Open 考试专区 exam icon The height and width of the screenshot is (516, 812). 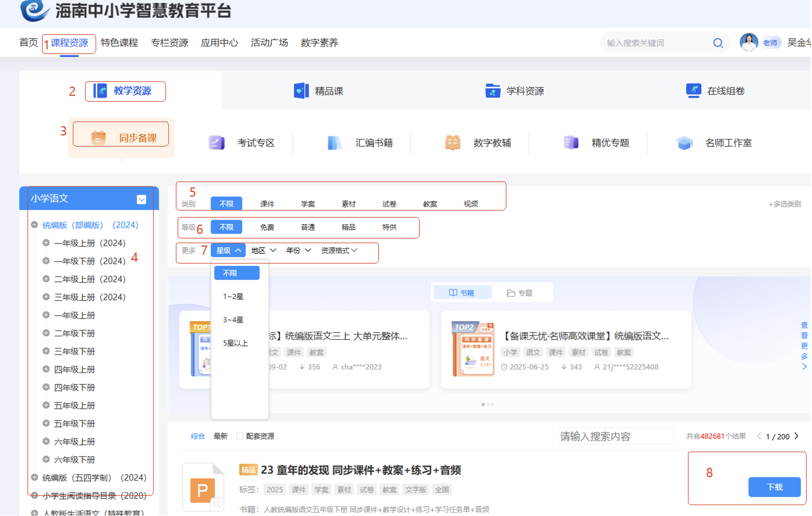coord(217,143)
